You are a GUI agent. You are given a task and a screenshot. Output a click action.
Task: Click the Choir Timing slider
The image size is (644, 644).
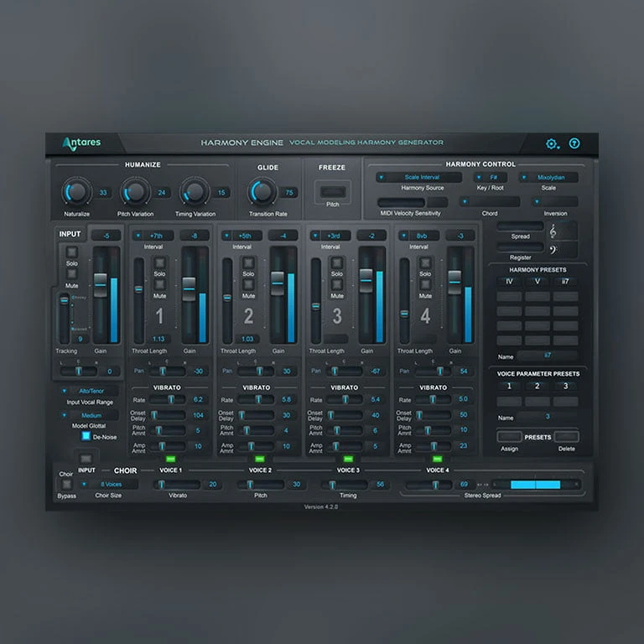344,485
